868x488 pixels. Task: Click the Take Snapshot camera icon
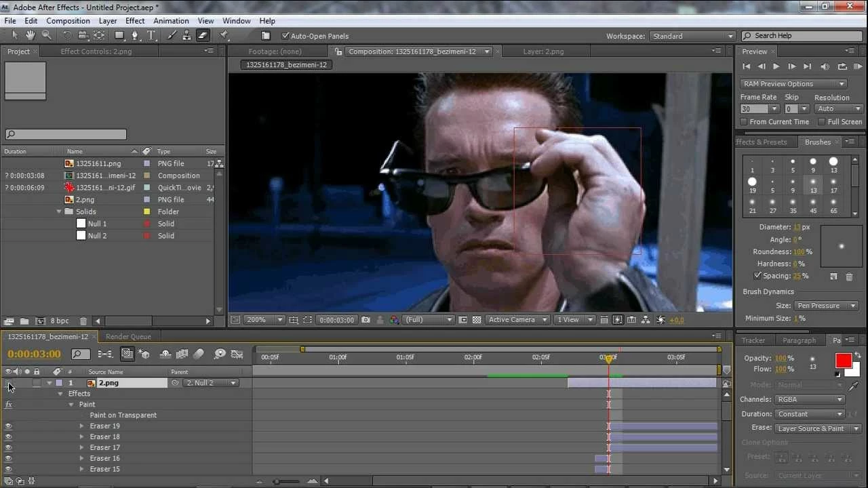(366, 320)
